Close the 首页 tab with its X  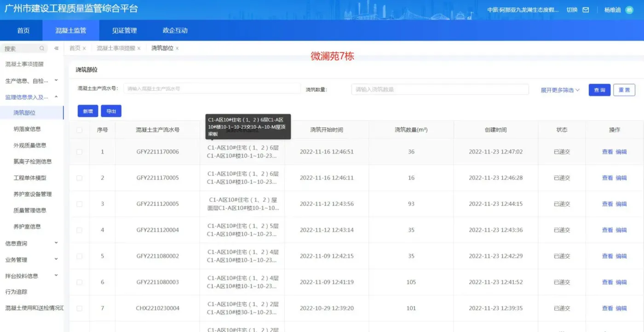(84, 48)
